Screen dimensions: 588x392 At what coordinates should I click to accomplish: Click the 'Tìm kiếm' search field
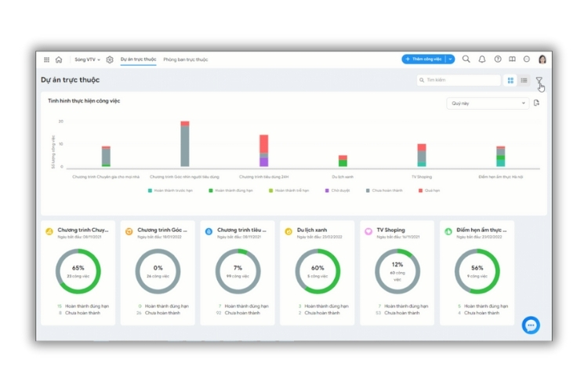459,80
